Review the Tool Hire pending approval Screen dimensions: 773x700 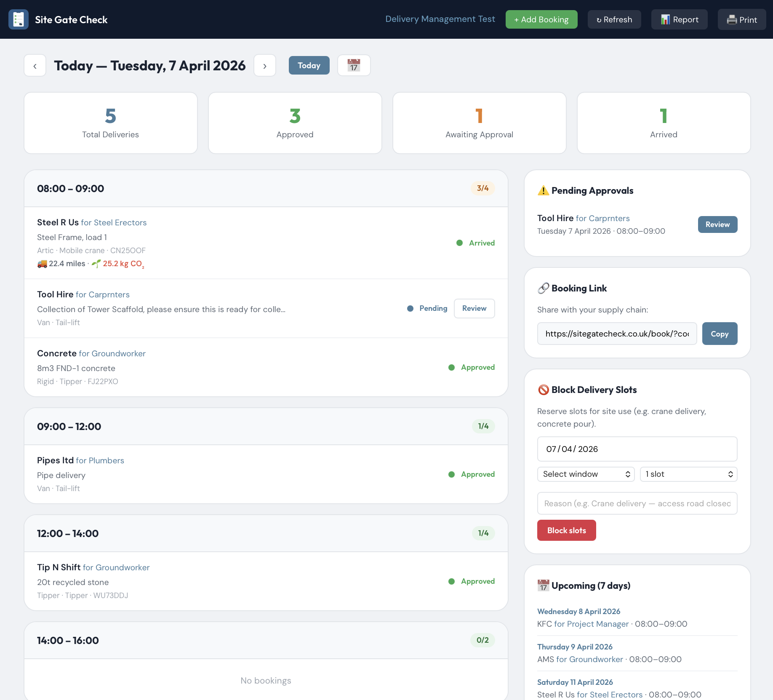(x=717, y=224)
